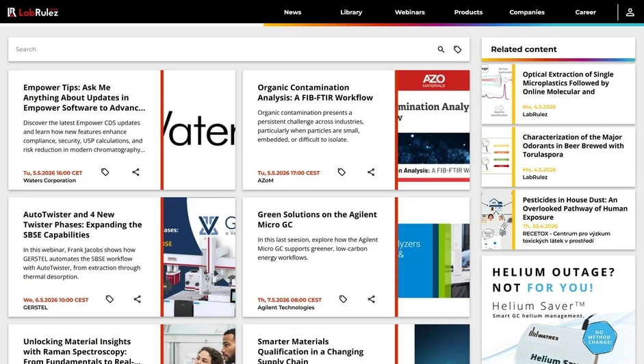Share the Green Solutions Agilent card
Screen dimensions: 644x364
372,299
